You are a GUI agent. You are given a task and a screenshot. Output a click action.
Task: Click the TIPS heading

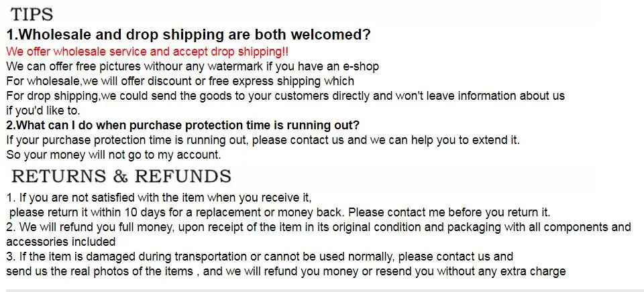pos(32,14)
